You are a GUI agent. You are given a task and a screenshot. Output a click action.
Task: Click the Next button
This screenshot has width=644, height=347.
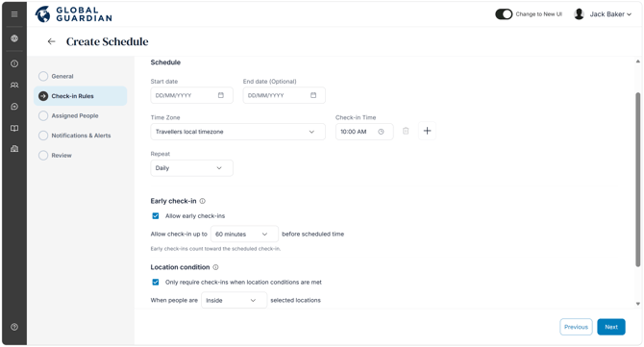(611, 327)
